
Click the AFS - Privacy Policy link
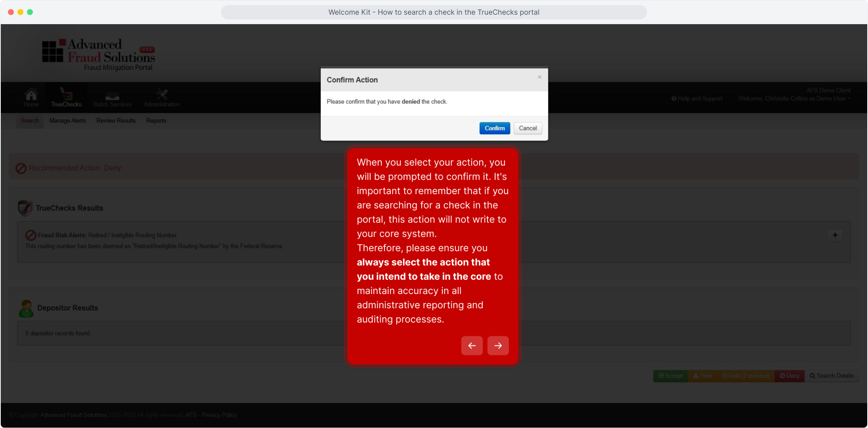click(211, 415)
